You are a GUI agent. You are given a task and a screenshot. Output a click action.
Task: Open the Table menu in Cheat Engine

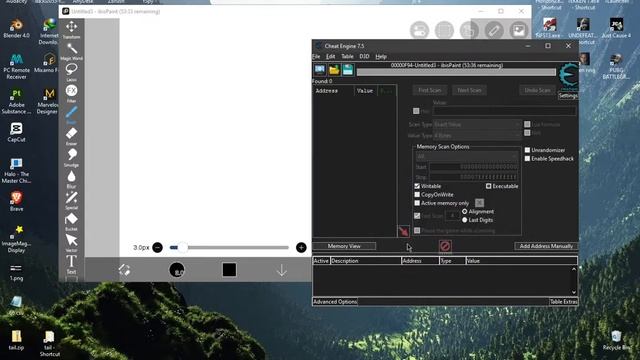tap(347, 56)
